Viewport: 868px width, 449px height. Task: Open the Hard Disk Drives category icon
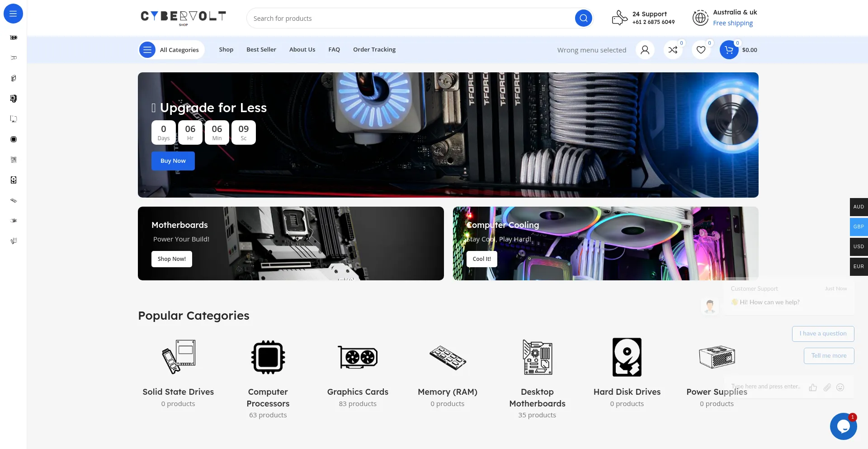click(627, 357)
